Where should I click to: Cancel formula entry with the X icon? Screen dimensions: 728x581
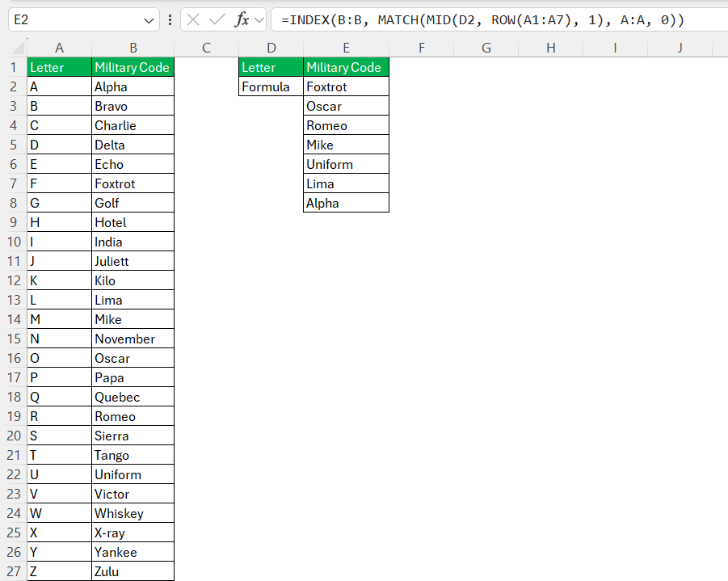click(x=193, y=19)
